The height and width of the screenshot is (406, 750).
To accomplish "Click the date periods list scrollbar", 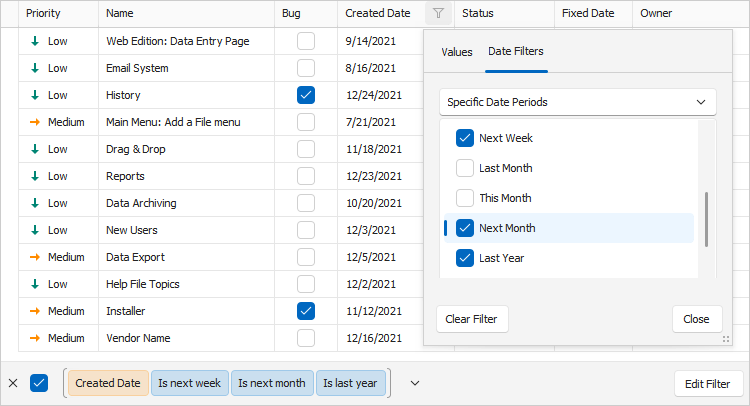I will click(x=706, y=219).
